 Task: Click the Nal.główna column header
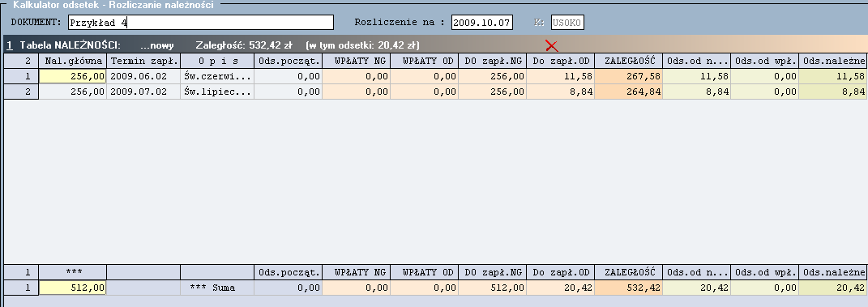pos(73,61)
